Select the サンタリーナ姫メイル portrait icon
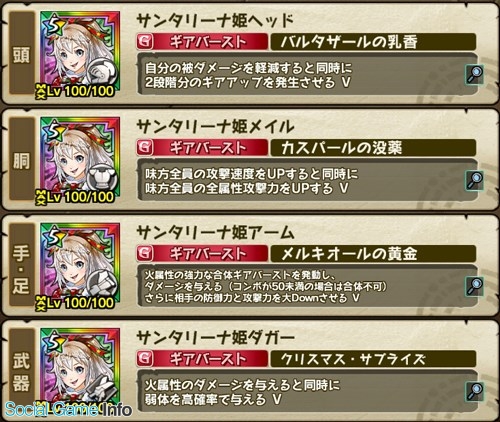 click(x=80, y=160)
